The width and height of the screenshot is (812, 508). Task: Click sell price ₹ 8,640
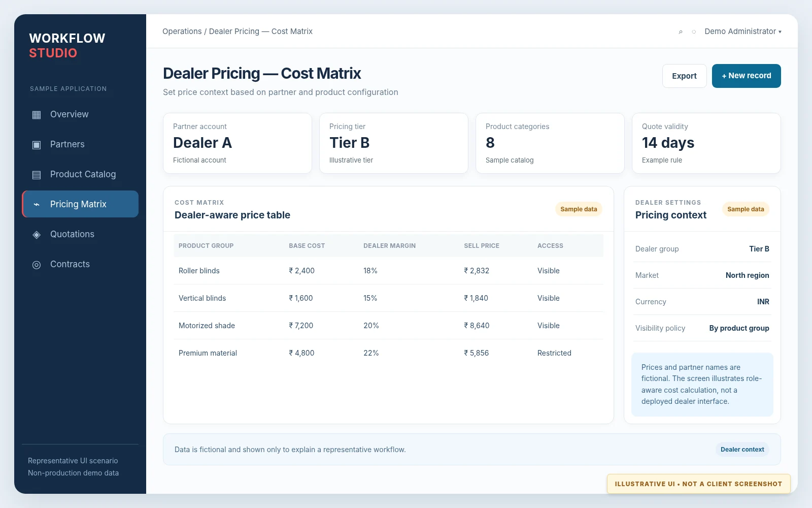coord(477,326)
